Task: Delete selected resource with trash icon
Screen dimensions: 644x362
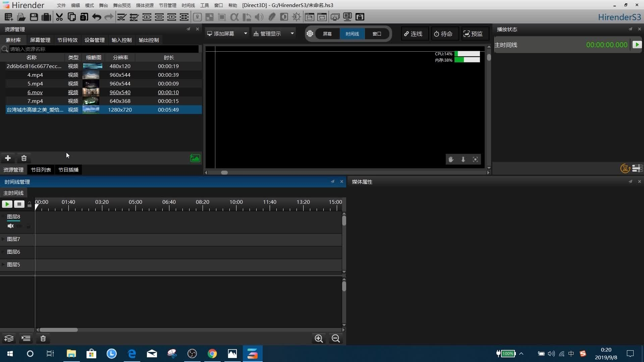Action: 24,158
